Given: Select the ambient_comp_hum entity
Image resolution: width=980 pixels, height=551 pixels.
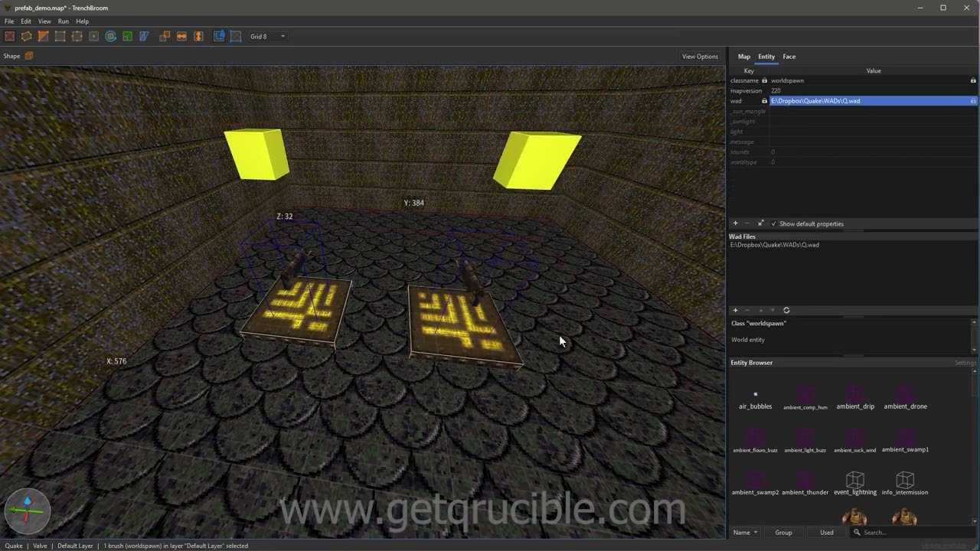Looking at the screenshot, I should coord(805,398).
